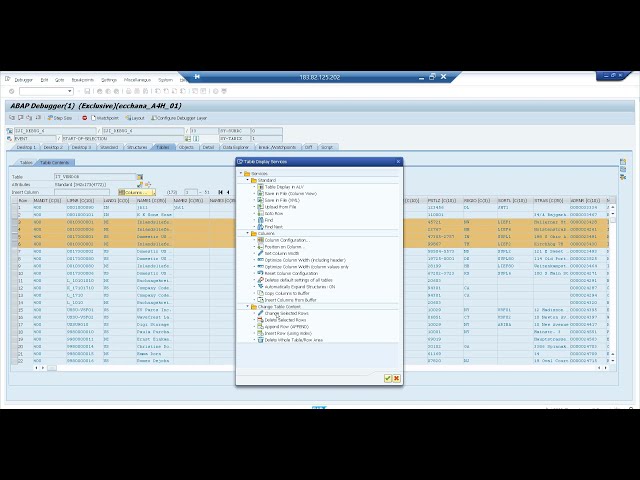640x480 pixels.
Task: Confirm dialog with green checkmark
Action: click(388, 378)
